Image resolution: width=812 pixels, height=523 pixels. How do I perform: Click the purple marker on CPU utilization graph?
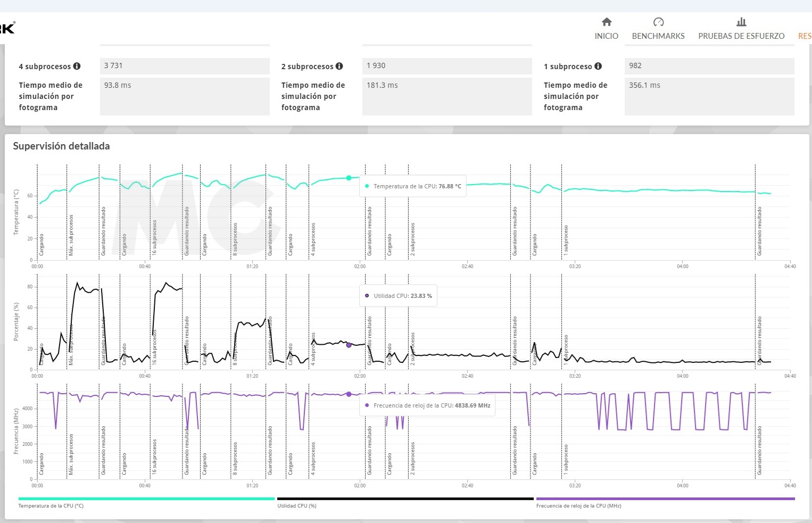349,345
